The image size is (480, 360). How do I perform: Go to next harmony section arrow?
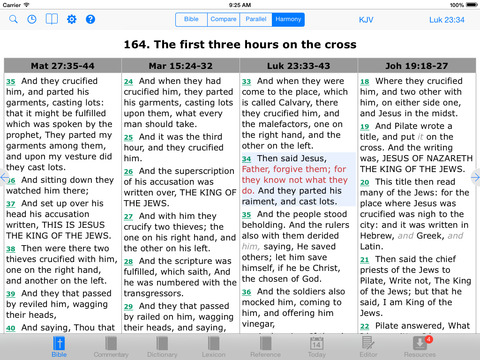[x=476, y=177]
